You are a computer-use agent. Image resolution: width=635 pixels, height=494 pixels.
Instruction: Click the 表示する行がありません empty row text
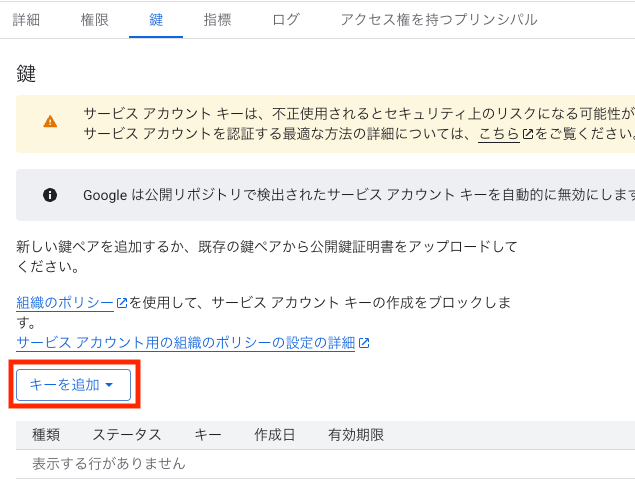pos(109,464)
